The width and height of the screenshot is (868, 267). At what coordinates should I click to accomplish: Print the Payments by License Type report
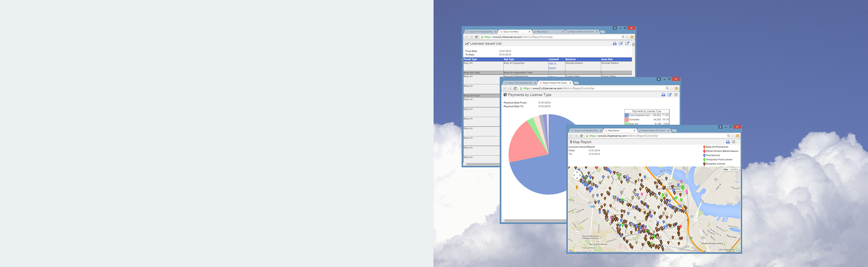coord(663,95)
